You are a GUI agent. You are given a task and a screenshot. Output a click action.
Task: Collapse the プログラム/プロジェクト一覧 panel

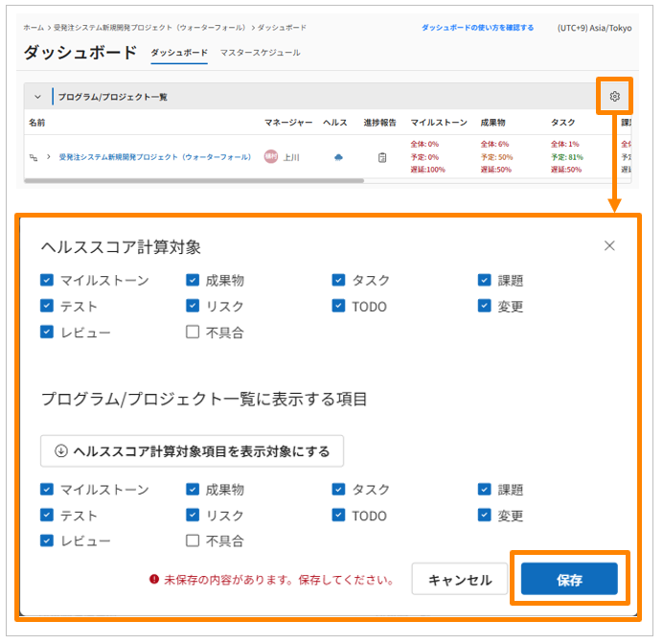point(37,97)
